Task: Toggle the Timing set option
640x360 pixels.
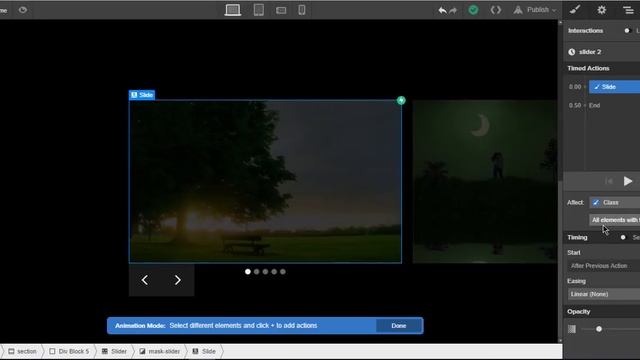Action: pyautogui.click(x=623, y=237)
